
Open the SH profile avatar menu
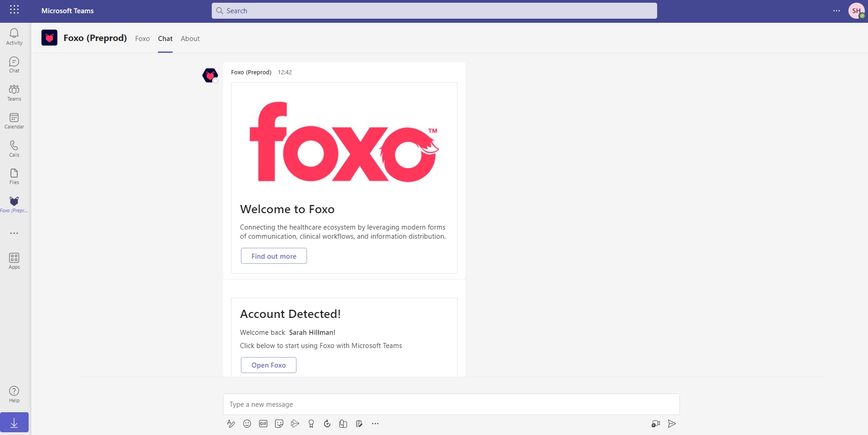click(857, 10)
